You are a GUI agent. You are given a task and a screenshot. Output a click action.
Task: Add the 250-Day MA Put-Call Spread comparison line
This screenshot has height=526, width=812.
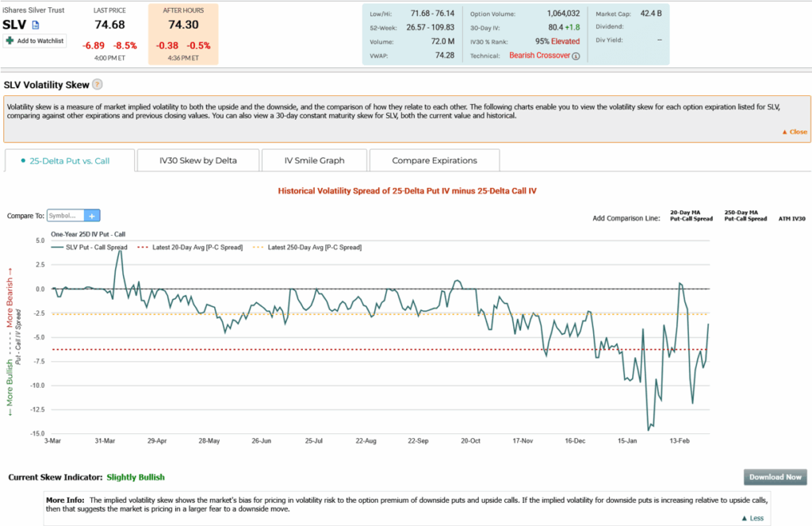pyautogui.click(x=745, y=215)
